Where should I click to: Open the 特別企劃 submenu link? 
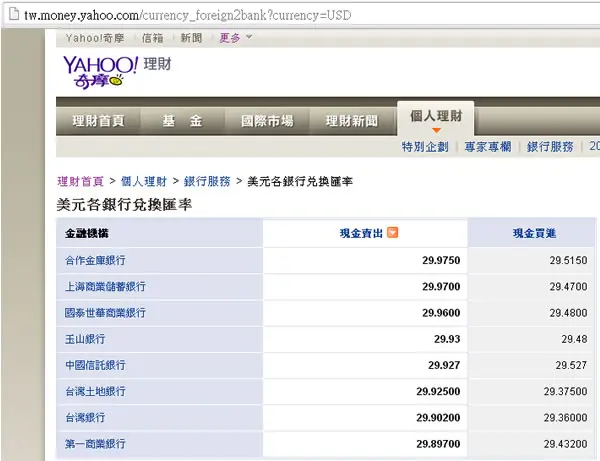coord(425,147)
